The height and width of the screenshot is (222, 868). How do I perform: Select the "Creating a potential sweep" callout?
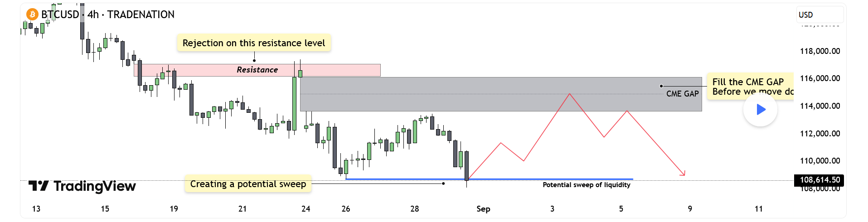click(x=248, y=184)
